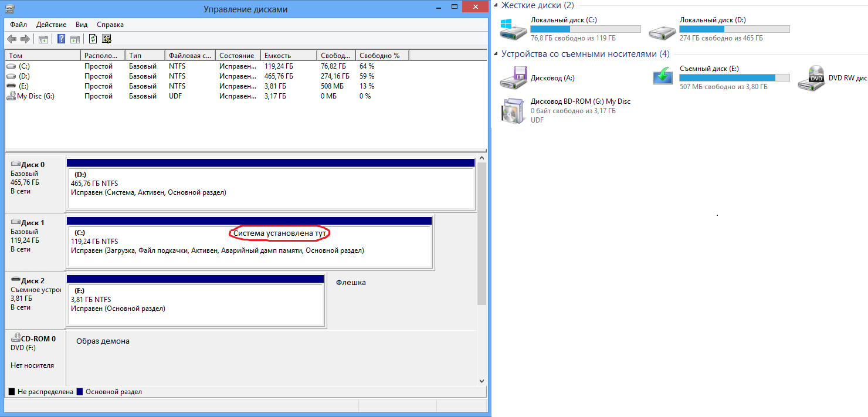Select the BD-ROM (G:) My Disc icon
Image resolution: width=868 pixels, height=417 pixels.
514,110
